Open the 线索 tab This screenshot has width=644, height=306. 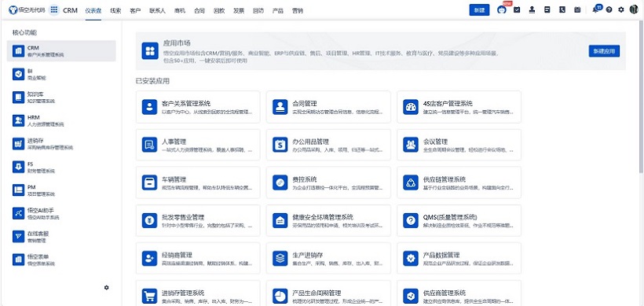115,11
